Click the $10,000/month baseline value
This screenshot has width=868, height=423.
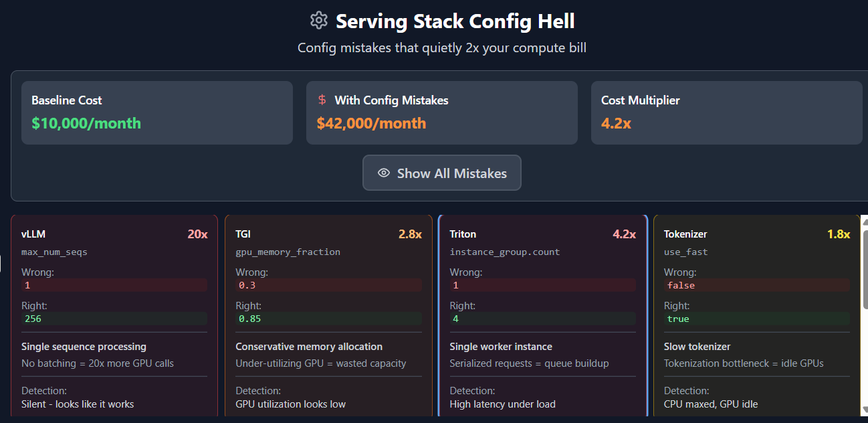pyautogui.click(x=86, y=123)
